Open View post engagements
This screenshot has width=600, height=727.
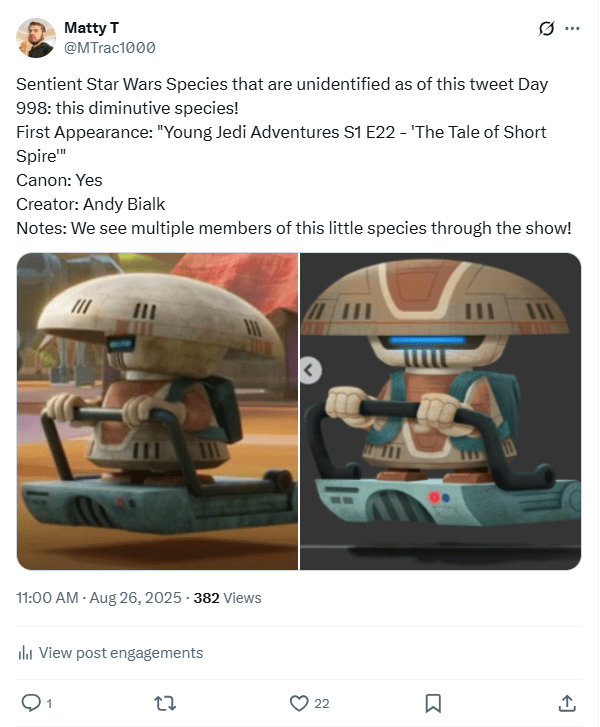click(120, 653)
